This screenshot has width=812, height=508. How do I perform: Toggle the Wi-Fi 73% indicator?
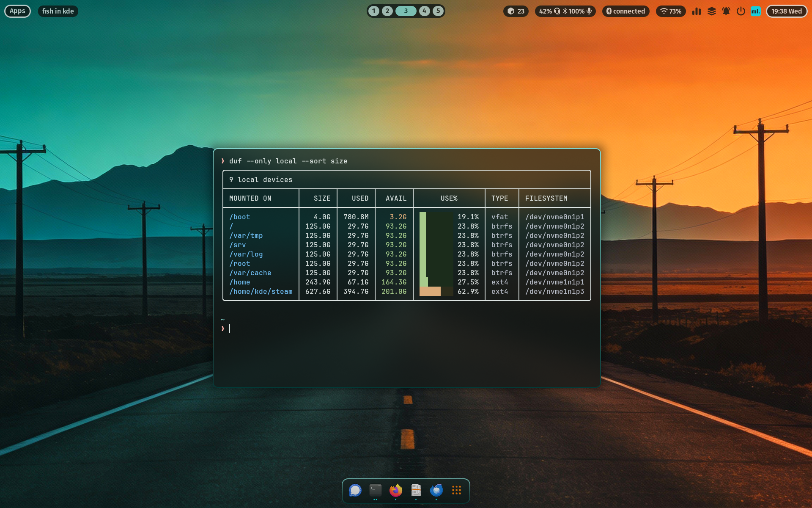click(x=671, y=11)
